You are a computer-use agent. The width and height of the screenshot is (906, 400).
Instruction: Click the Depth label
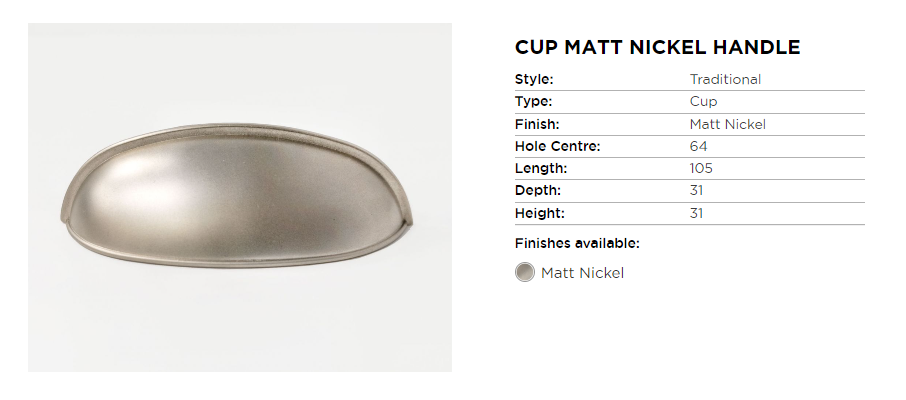coord(537,190)
